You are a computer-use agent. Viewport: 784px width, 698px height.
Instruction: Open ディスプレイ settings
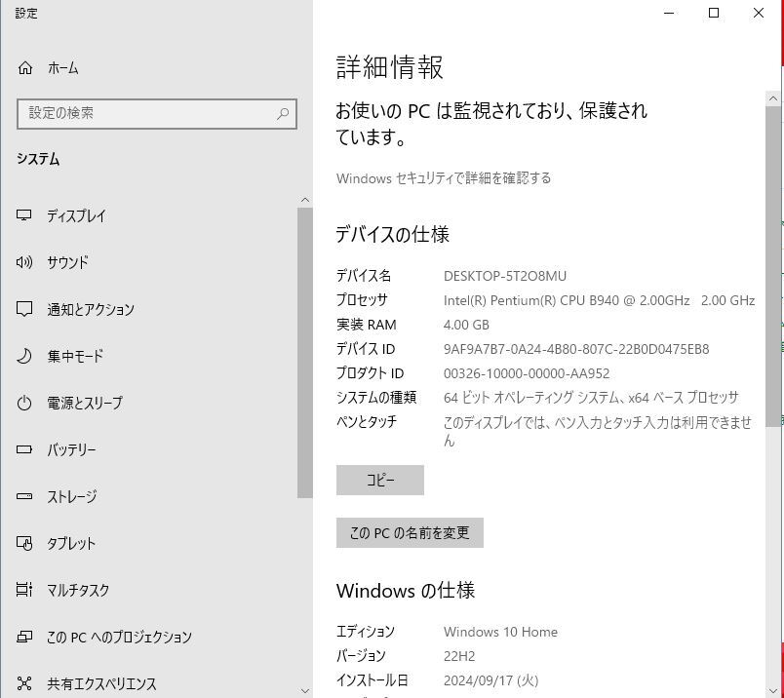pyautogui.click(x=76, y=216)
